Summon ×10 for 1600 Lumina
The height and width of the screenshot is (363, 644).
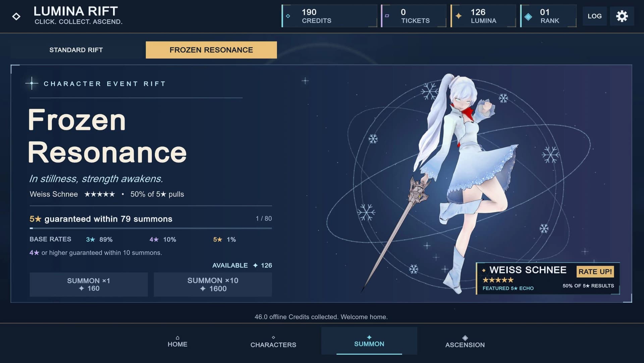(213, 284)
